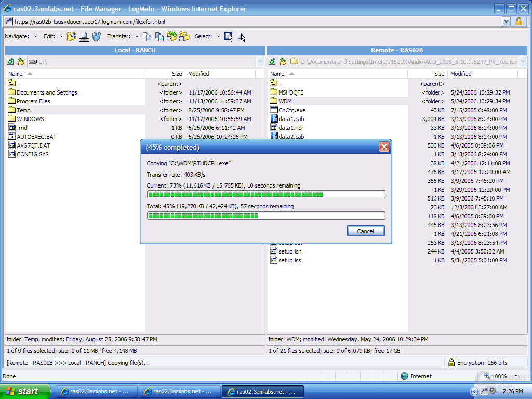Click the deselect files icon

(241, 37)
